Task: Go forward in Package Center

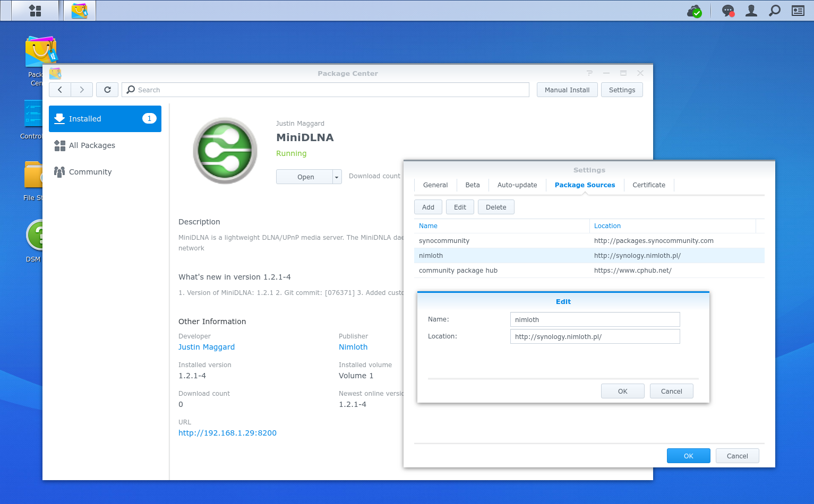Action: (82, 90)
